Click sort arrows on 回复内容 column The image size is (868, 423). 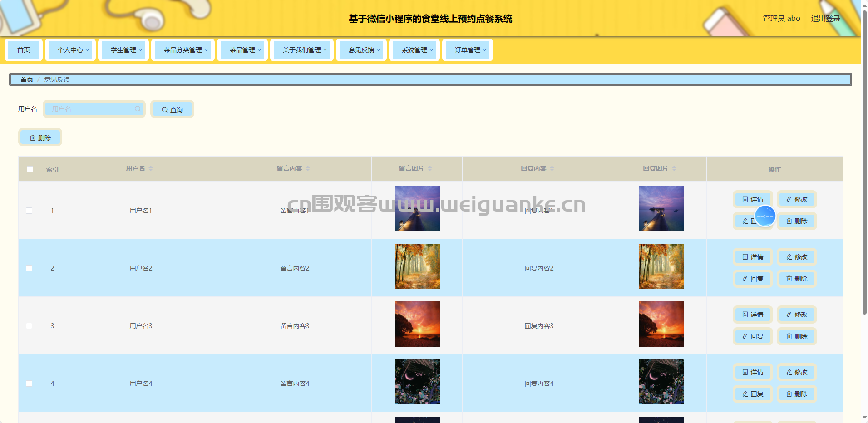pos(552,169)
